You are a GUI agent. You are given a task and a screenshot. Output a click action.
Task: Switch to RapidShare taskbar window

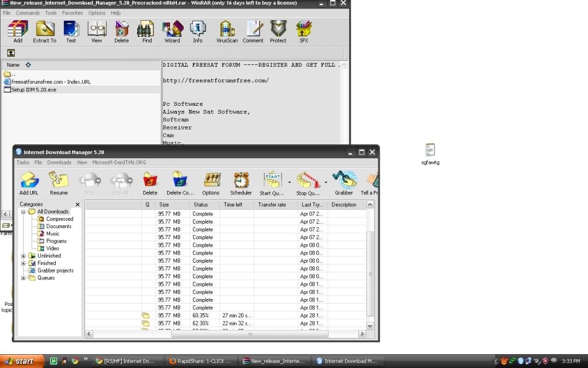pyautogui.click(x=200, y=361)
